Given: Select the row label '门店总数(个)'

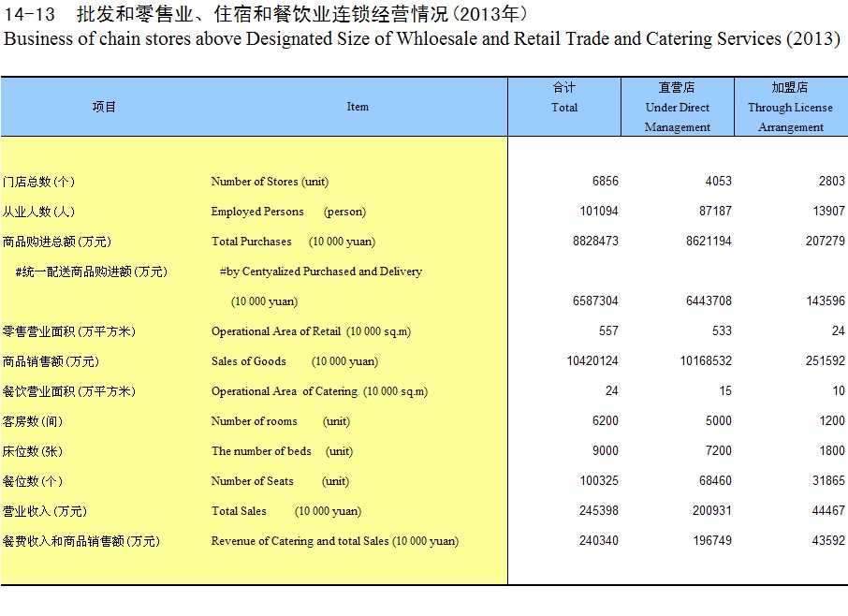Looking at the screenshot, I should 38,182.
